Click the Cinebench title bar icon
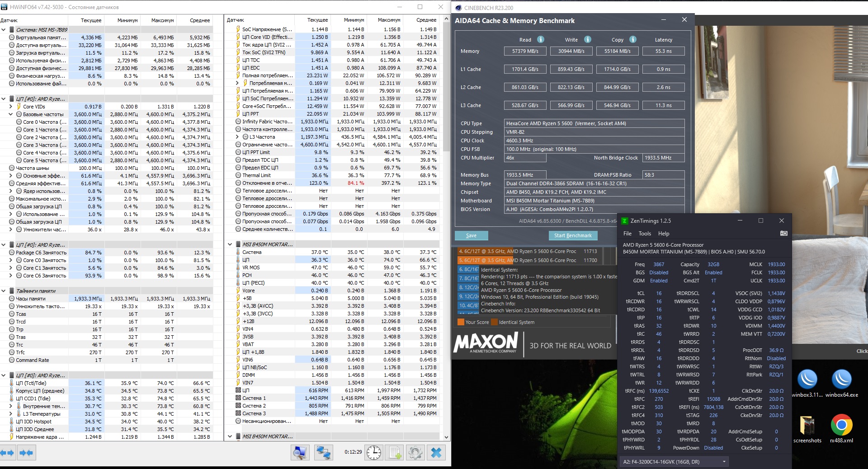Viewport: 868px width, 469px height. coord(458,8)
